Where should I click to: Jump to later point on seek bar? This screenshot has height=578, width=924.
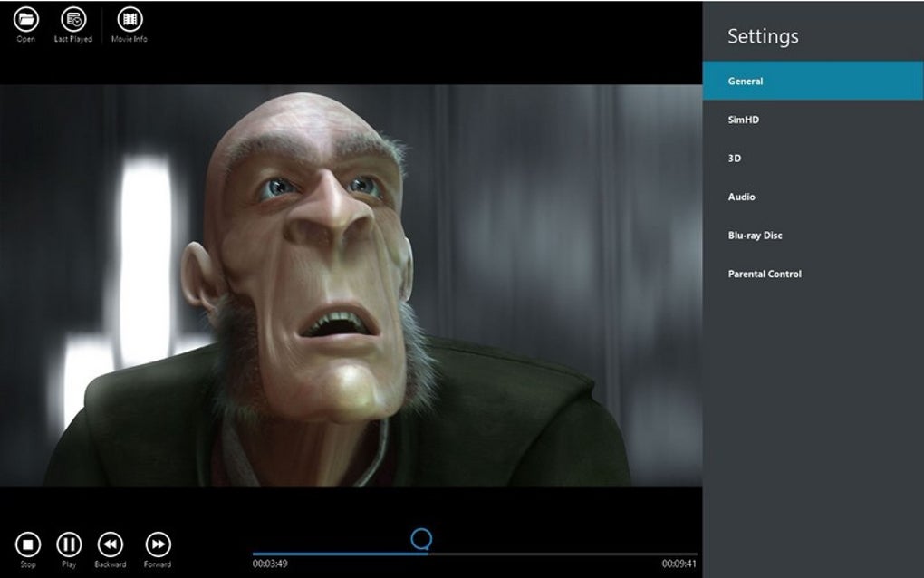563,554
